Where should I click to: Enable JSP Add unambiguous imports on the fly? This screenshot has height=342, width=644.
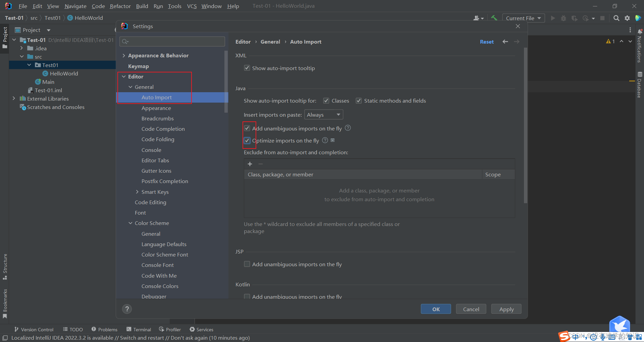[247, 264]
